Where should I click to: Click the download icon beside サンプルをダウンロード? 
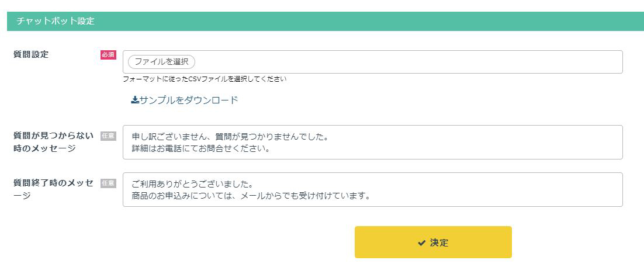tap(135, 100)
